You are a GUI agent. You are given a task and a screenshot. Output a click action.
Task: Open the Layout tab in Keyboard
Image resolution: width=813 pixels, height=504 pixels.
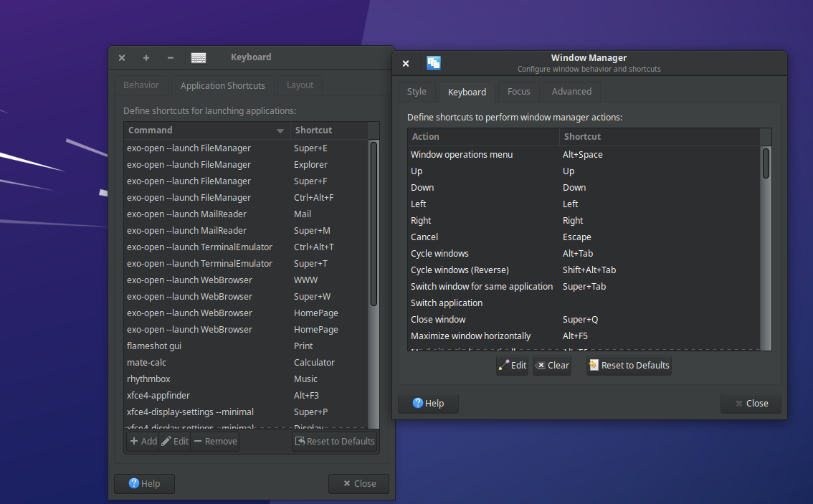point(300,85)
